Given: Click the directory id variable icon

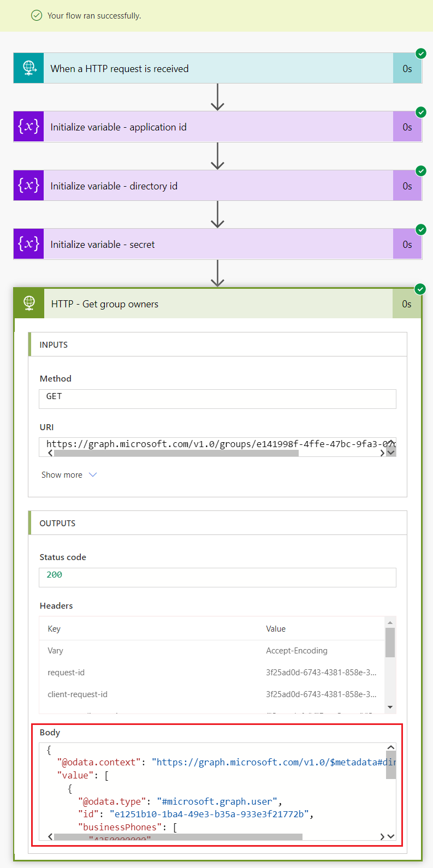Looking at the screenshot, I should [28, 186].
